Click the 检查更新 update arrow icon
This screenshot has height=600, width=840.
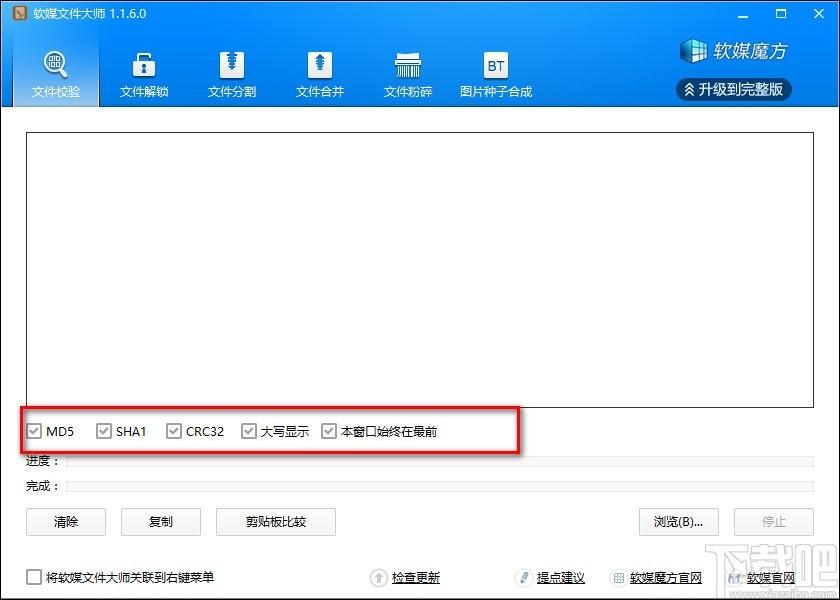click(379, 578)
